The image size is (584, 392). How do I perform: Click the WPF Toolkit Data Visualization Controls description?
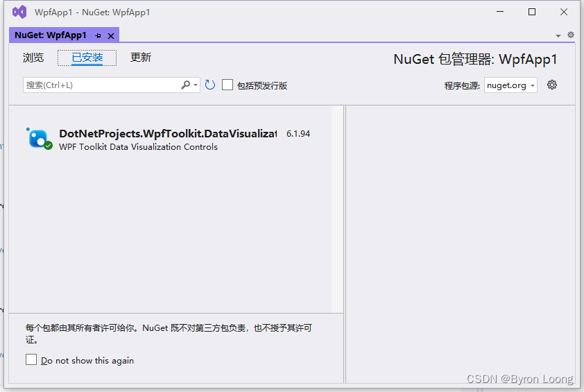[x=138, y=147]
